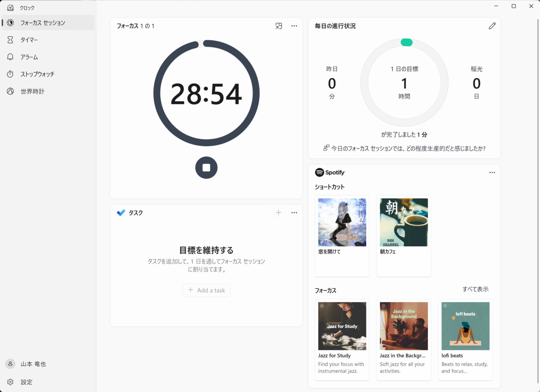540x392 pixels.
Task: Open the Spotify panel more options menu
Action: coord(492,172)
